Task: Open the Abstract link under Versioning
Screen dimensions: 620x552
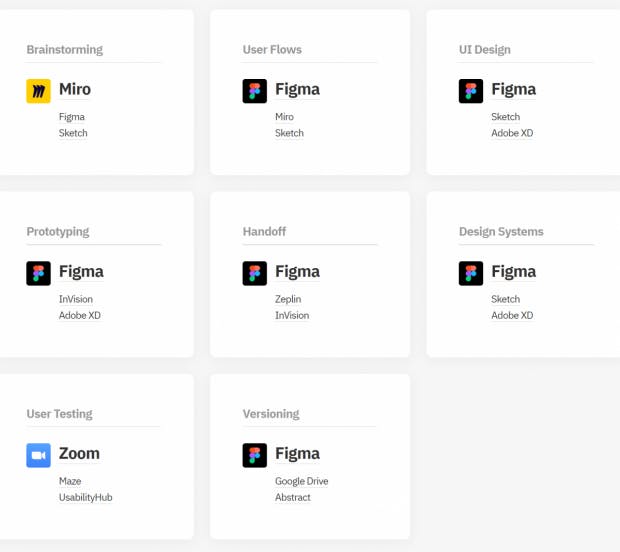Action: [293, 497]
